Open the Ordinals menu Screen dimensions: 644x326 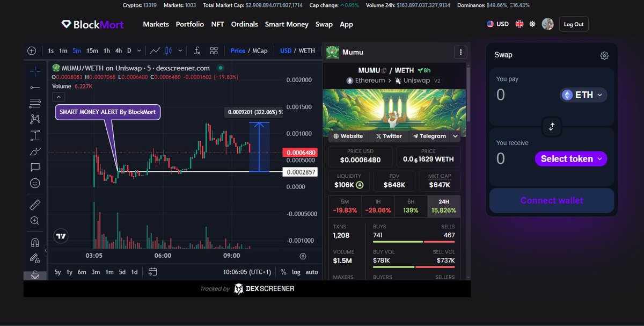pyautogui.click(x=244, y=24)
